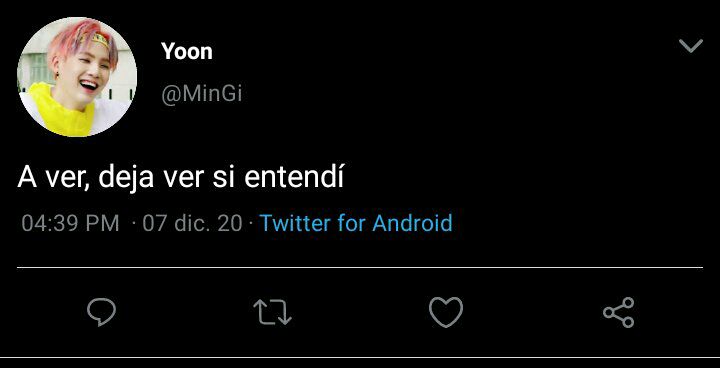720x368 pixels.
Task: Start a reply to @MinGi
Action: 101,312
